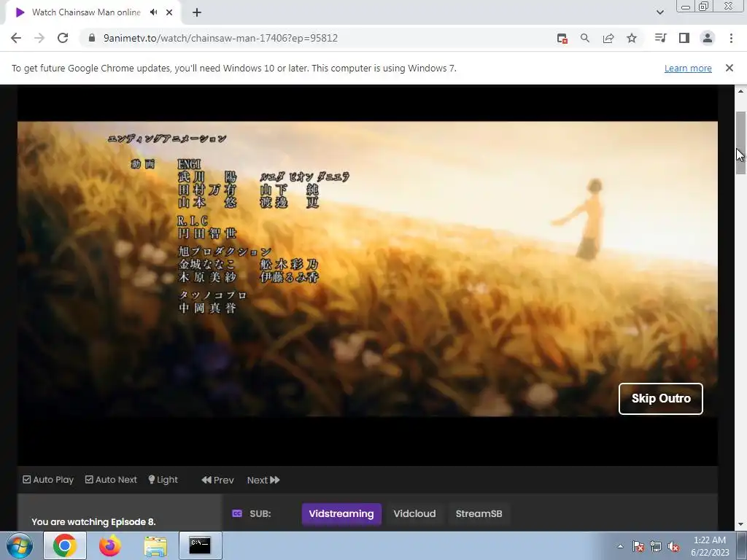Bookmark this page with star icon
Viewport: 747px width, 560px height.
(632, 38)
